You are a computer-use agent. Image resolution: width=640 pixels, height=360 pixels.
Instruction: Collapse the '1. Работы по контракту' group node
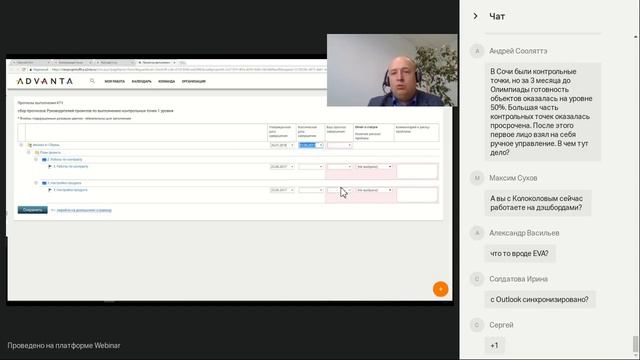(36, 160)
